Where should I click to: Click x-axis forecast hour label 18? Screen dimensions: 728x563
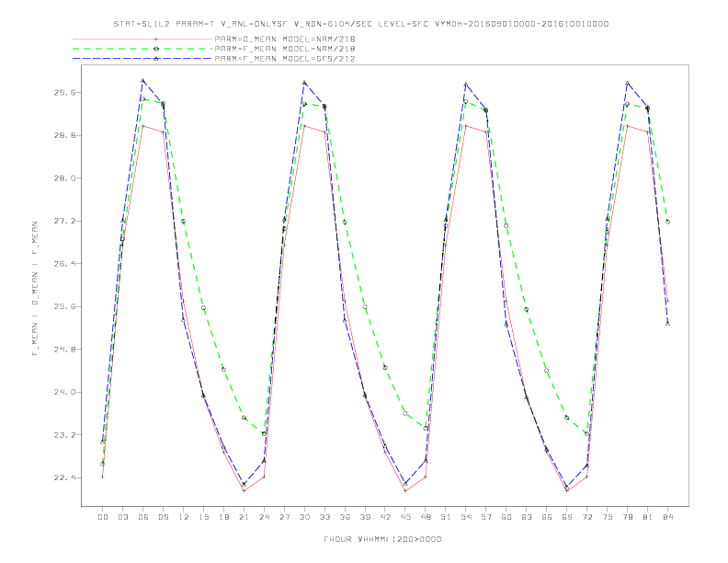click(223, 517)
